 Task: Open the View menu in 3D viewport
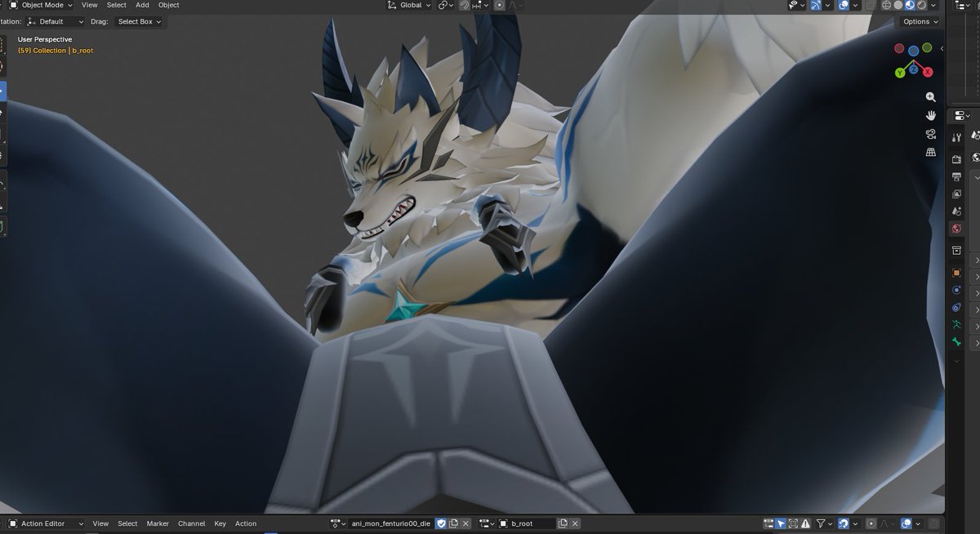point(89,5)
